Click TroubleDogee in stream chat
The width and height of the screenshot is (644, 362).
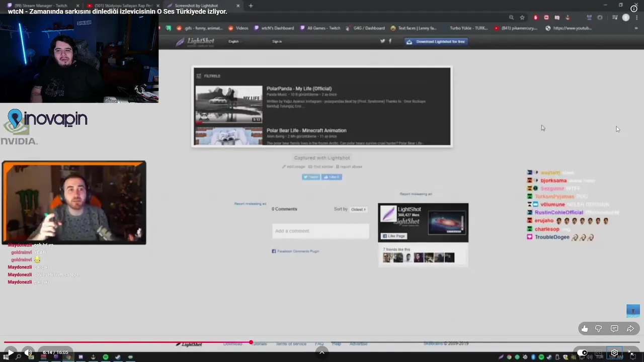552,237
